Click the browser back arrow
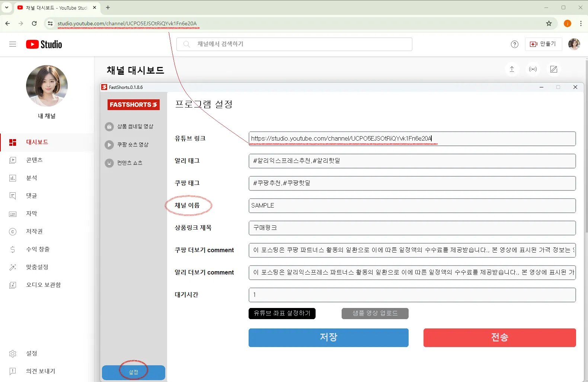 7,23
